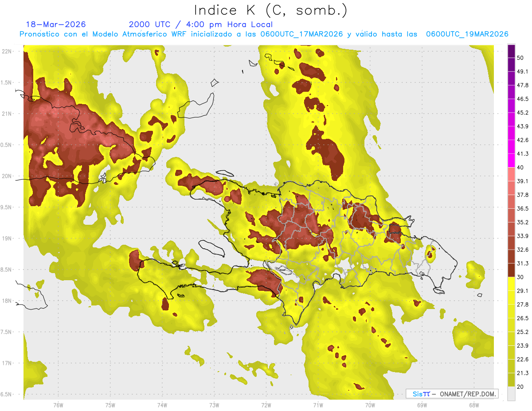
Task: Click the '71W' longitude label
Action: click(318, 405)
